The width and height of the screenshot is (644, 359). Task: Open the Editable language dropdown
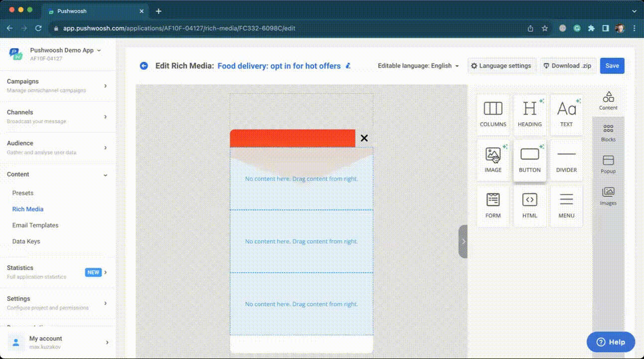(418, 66)
